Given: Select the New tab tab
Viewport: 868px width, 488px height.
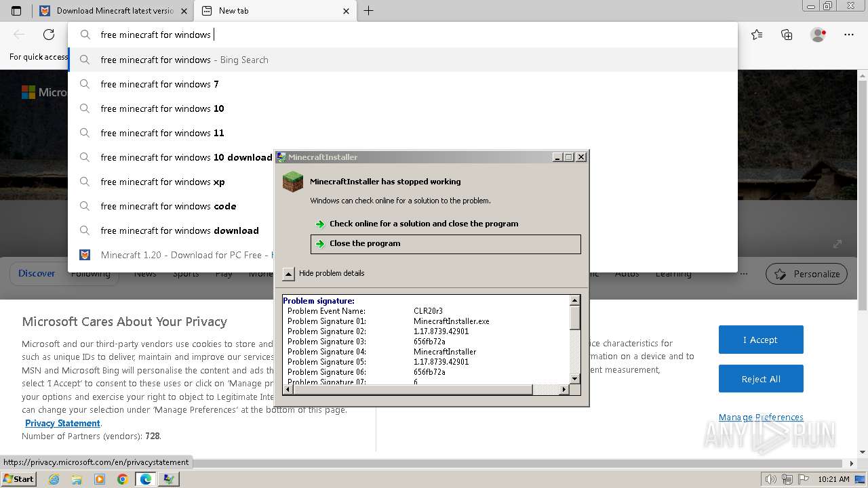Looking at the screenshot, I should pyautogui.click(x=274, y=11).
